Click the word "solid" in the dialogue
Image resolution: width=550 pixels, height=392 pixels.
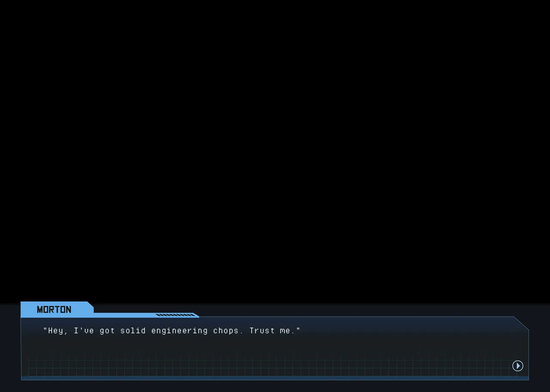(133, 331)
